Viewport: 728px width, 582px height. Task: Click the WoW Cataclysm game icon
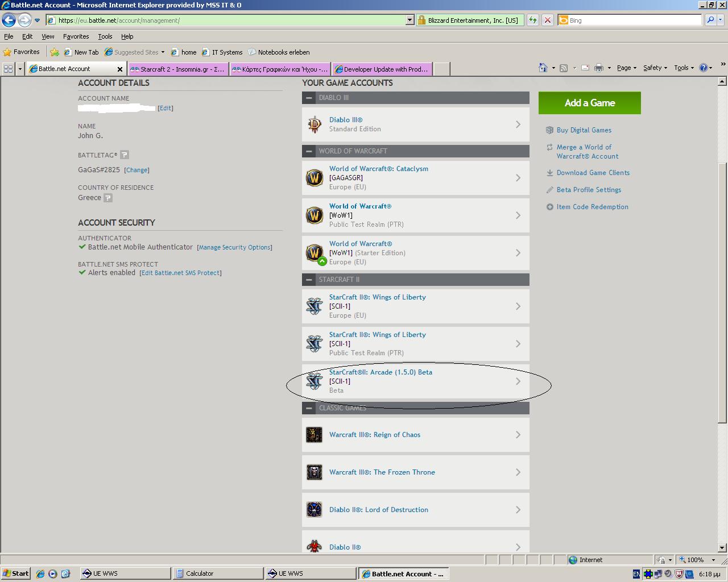(x=315, y=178)
